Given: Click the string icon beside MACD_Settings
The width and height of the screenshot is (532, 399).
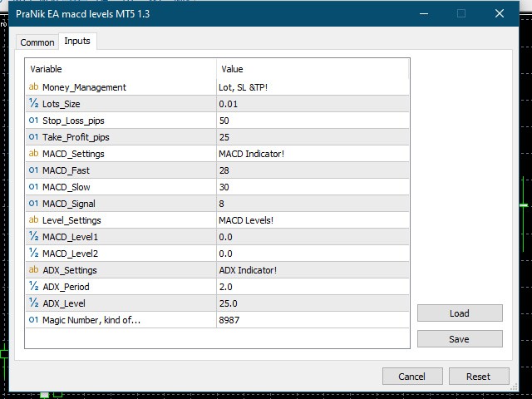Looking at the screenshot, I should 33,154.
